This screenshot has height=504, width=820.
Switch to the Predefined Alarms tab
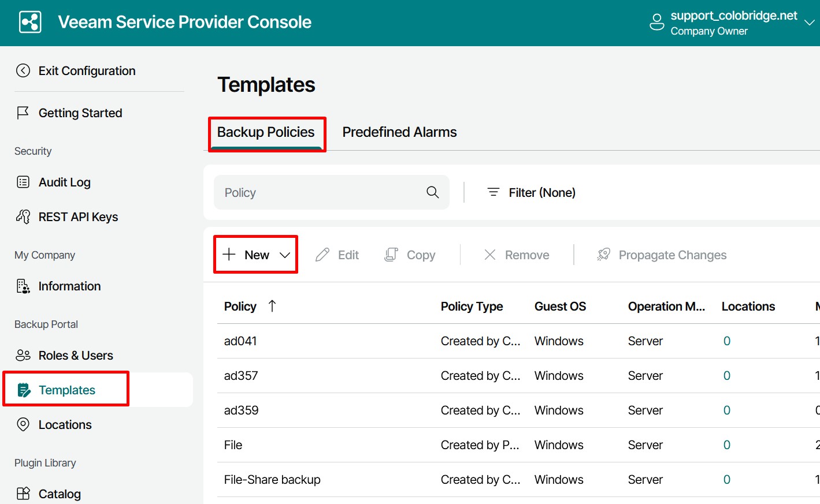coord(399,132)
